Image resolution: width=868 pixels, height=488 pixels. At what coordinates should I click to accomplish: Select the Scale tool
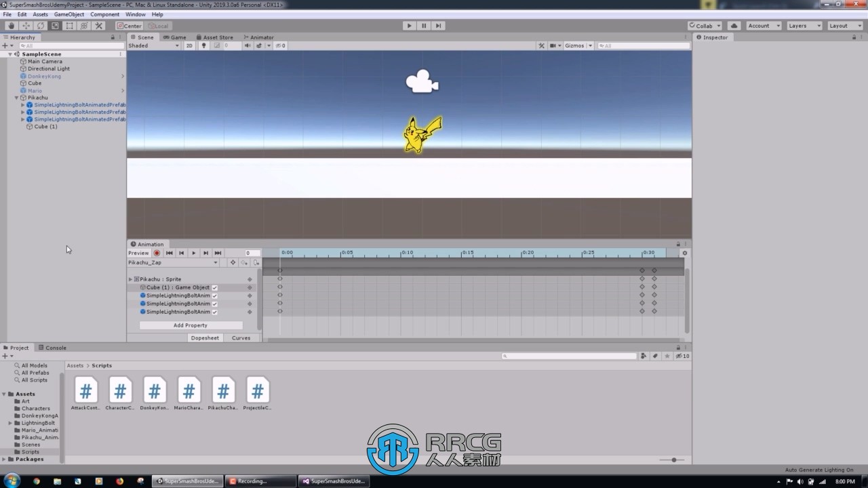(55, 26)
